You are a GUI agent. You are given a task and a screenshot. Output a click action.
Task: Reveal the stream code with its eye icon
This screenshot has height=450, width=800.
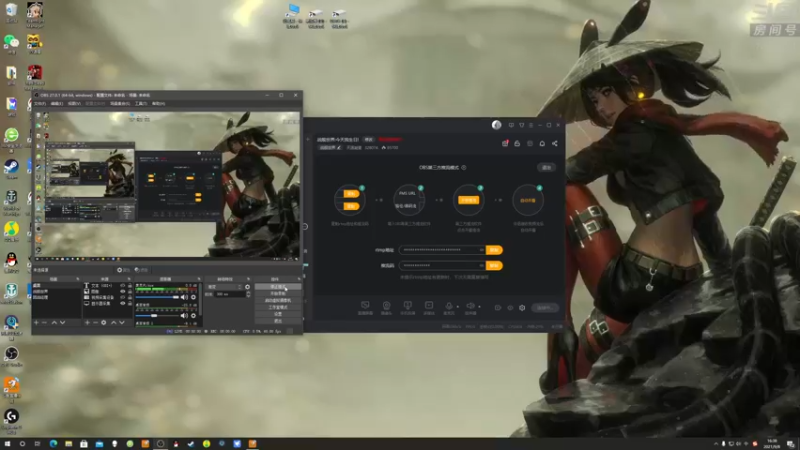click(x=481, y=265)
